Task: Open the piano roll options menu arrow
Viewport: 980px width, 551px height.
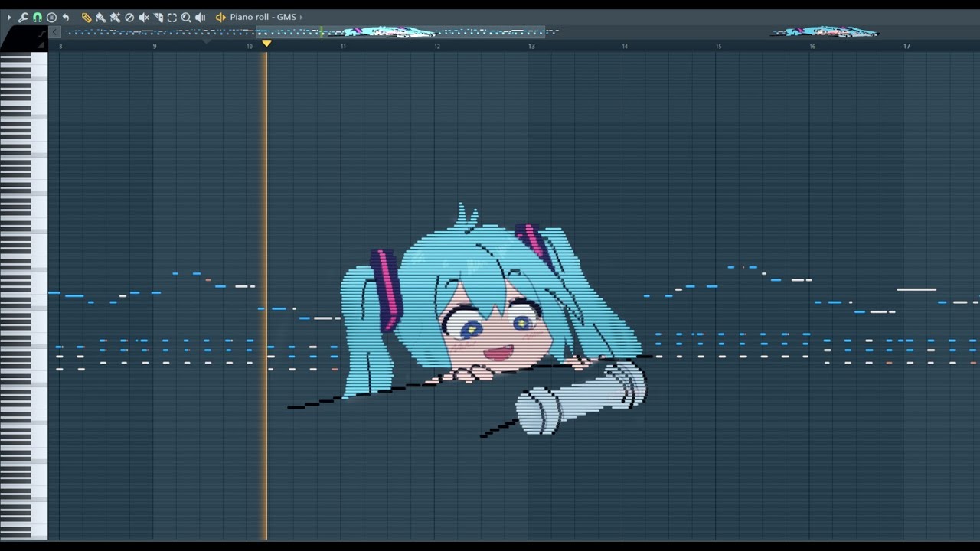Action: (x=9, y=18)
